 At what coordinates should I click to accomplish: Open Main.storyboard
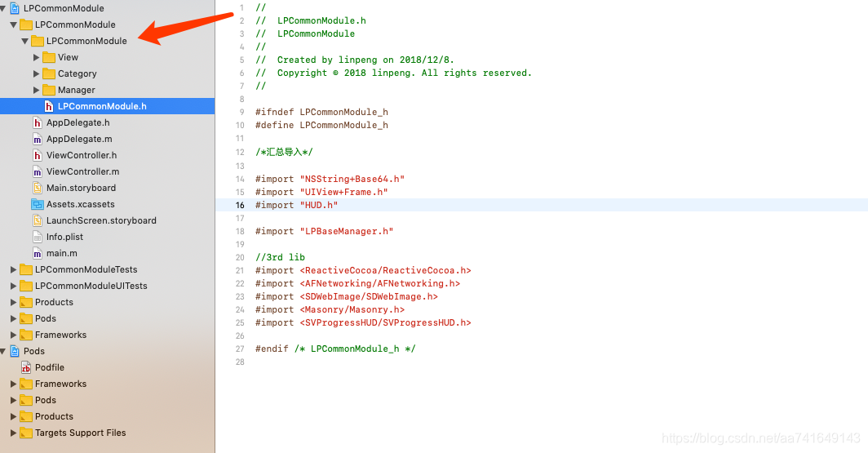[x=81, y=189]
